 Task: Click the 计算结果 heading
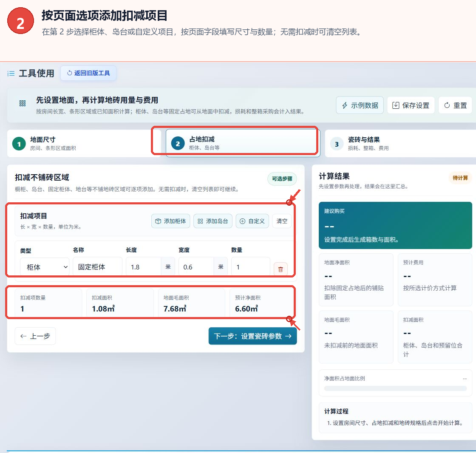pyautogui.click(x=334, y=176)
